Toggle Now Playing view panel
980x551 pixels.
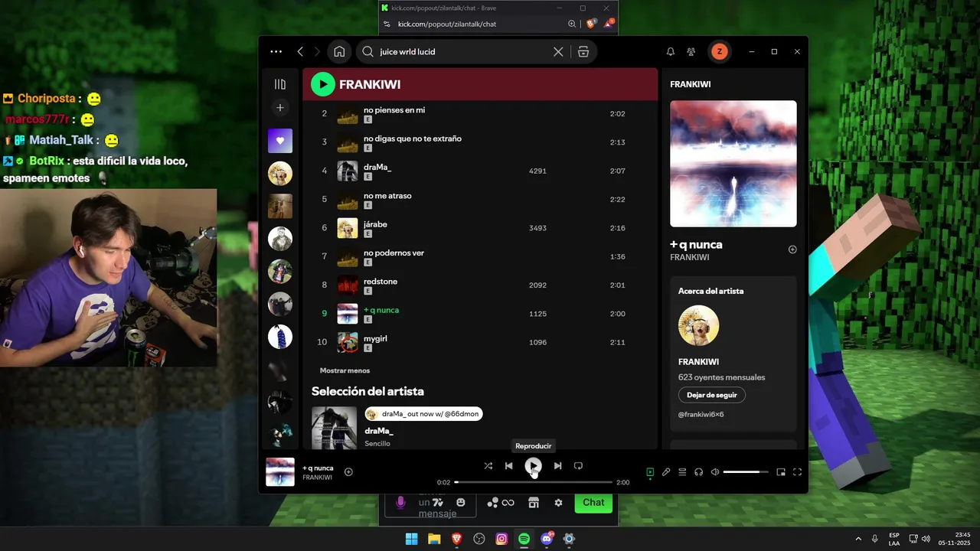650,472
